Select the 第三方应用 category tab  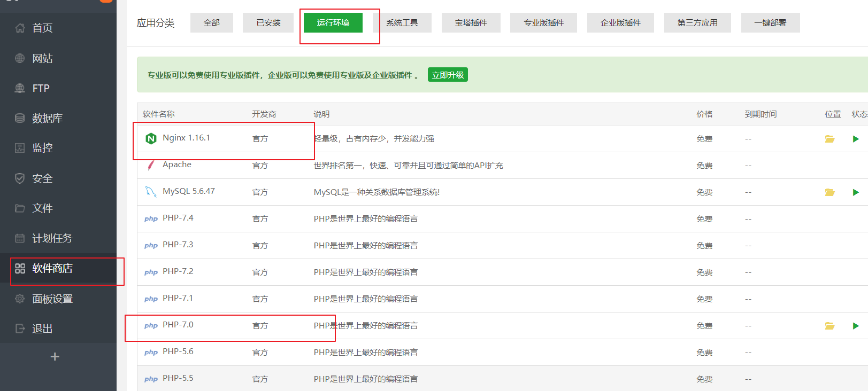coord(697,23)
